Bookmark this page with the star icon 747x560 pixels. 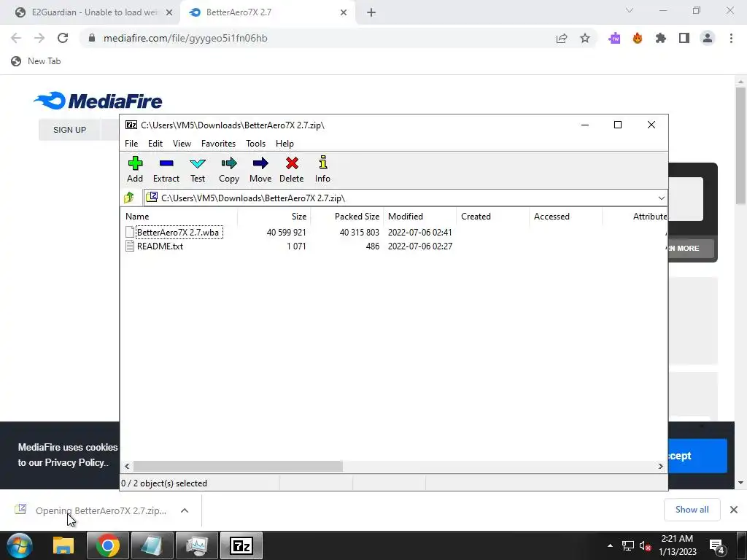[x=585, y=38]
